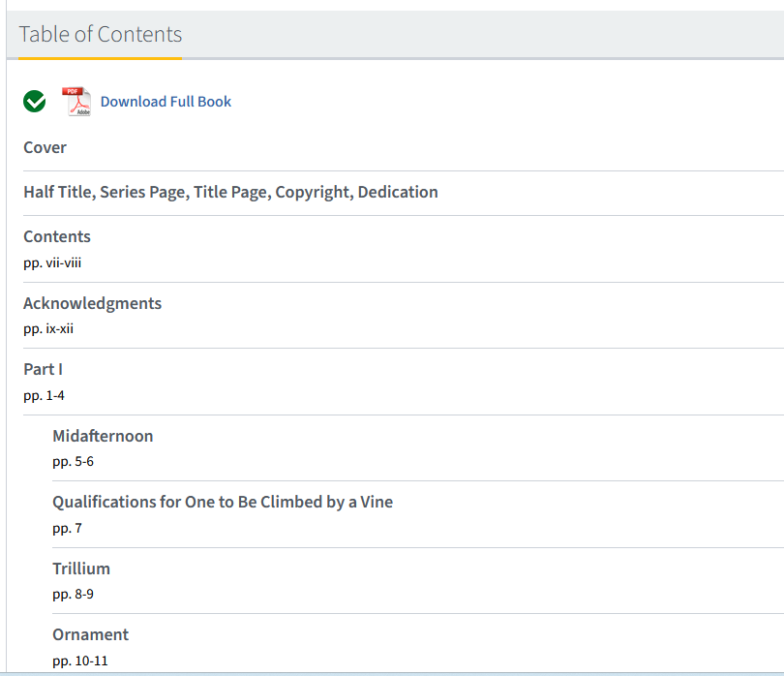The width and height of the screenshot is (784, 676).
Task: Click page range pp. ix-xii
Action: (48, 328)
